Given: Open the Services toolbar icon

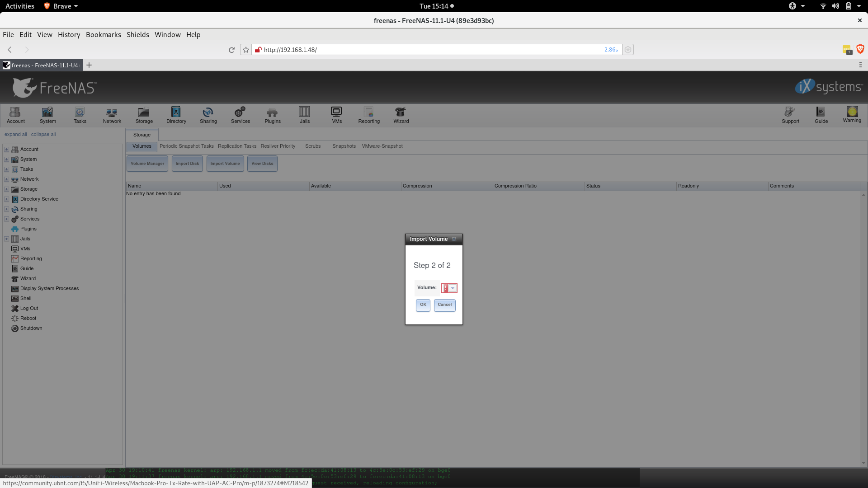Looking at the screenshot, I should click(241, 115).
